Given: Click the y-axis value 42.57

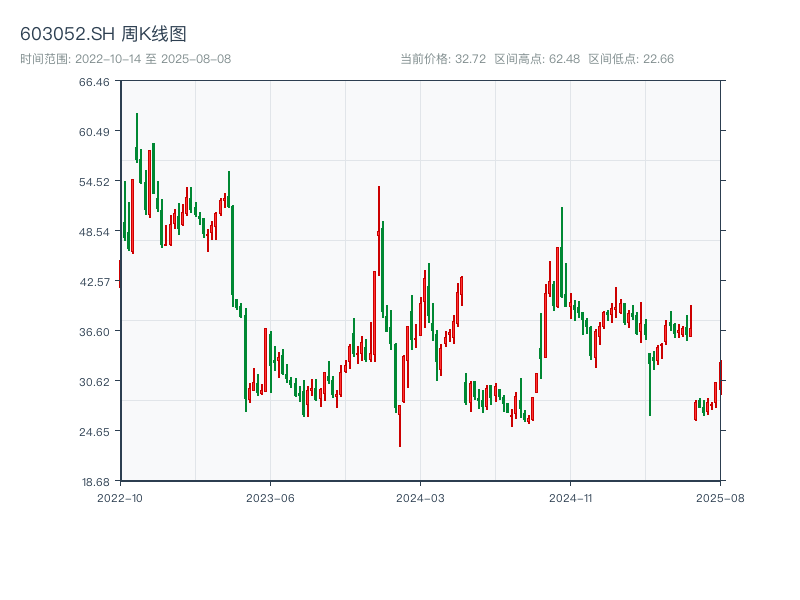Looking at the screenshot, I should pyautogui.click(x=94, y=282).
